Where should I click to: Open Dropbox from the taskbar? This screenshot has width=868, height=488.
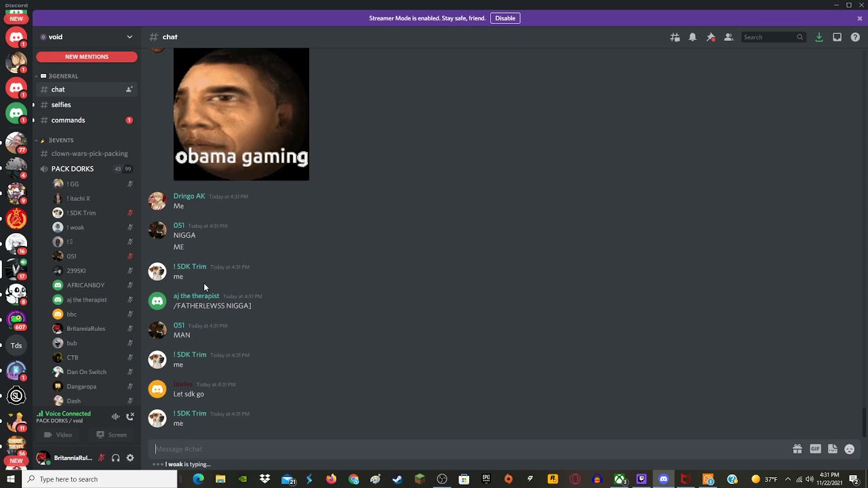(265, 479)
